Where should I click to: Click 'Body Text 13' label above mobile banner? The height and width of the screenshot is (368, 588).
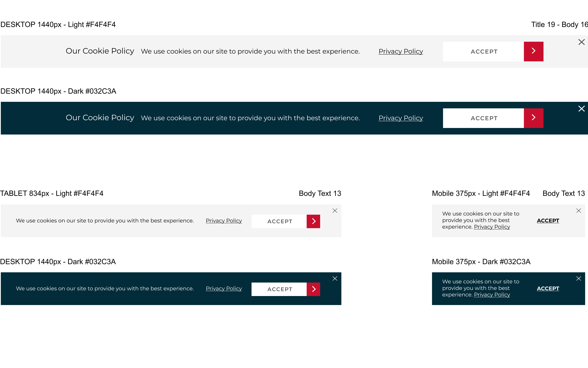[564, 193]
